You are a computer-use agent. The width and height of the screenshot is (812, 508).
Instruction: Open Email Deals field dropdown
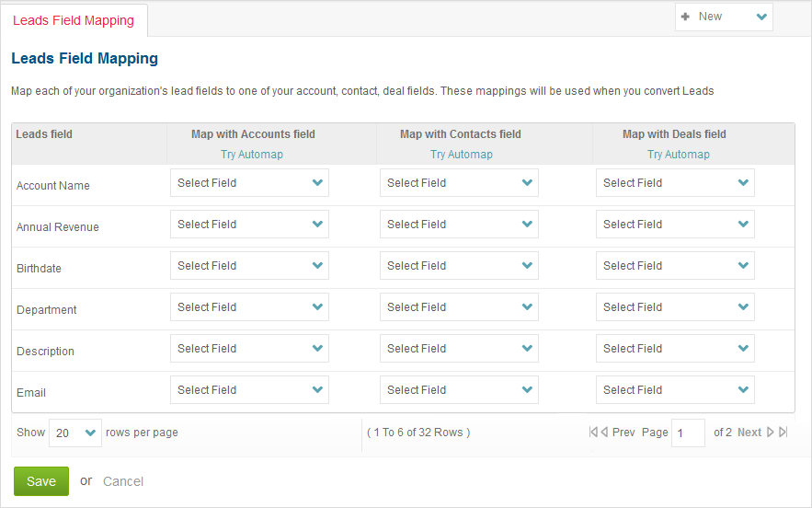pos(675,390)
